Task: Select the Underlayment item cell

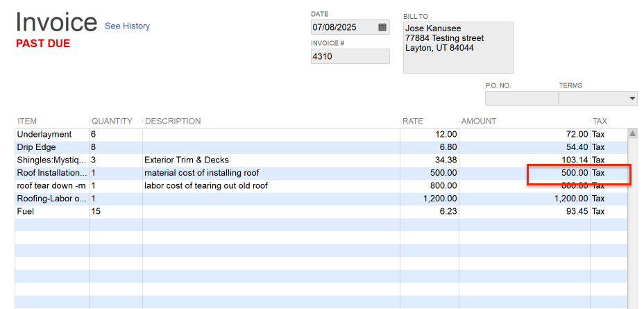Action: coord(51,134)
